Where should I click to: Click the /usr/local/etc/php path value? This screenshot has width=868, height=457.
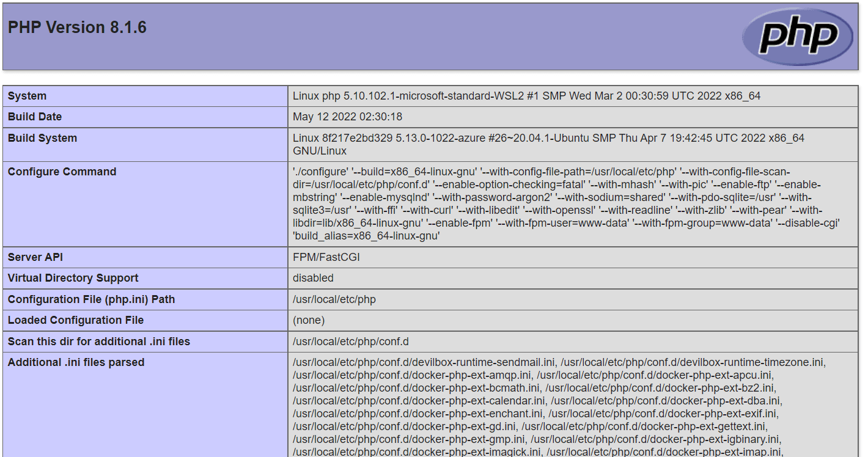point(334,299)
